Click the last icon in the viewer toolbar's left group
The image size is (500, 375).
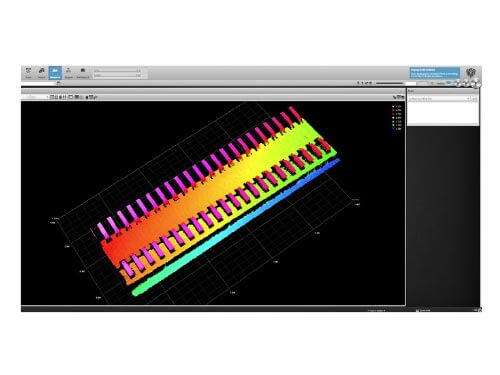point(95,97)
